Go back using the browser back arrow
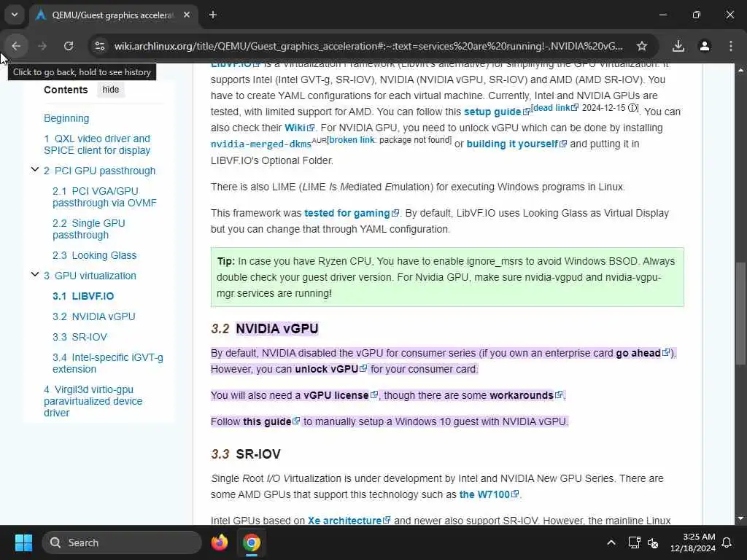The width and height of the screenshot is (747, 560). pyautogui.click(x=16, y=46)
